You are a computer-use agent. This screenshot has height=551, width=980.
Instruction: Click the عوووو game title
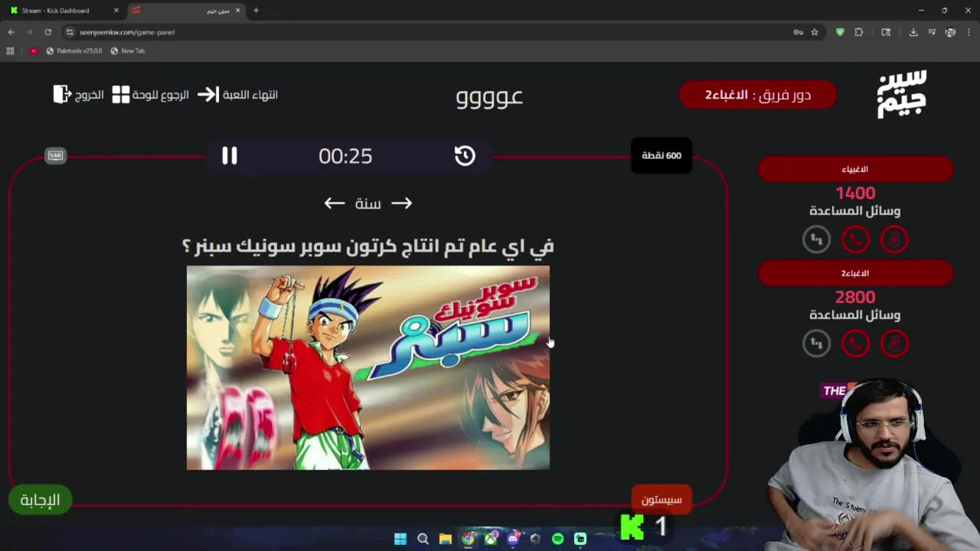click(x=489, y=97)
